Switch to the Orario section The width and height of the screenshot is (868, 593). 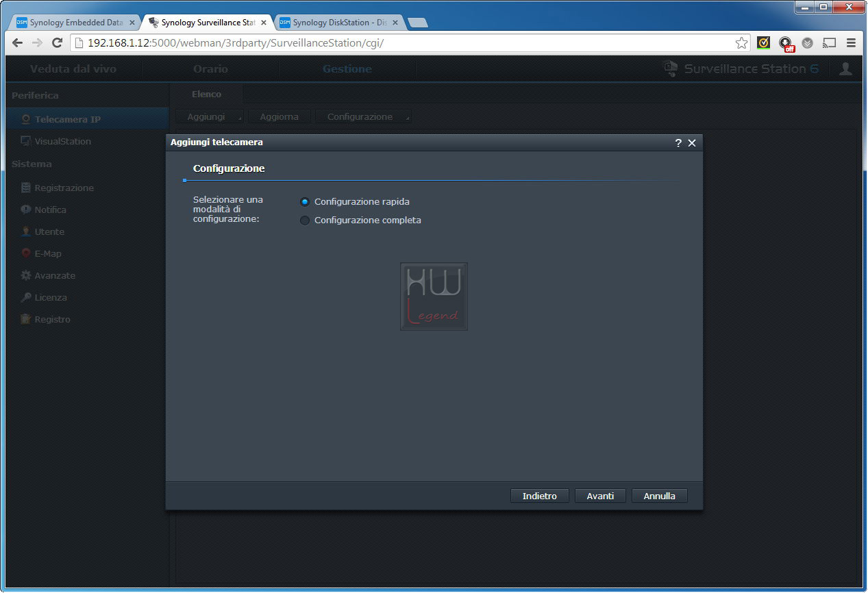click(210, 68)
